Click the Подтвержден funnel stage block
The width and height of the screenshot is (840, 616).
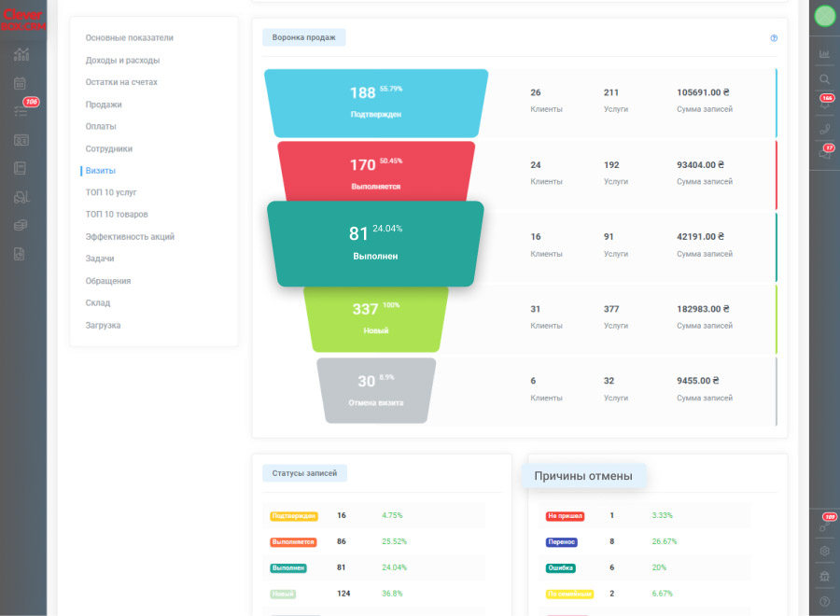(376, 103)
